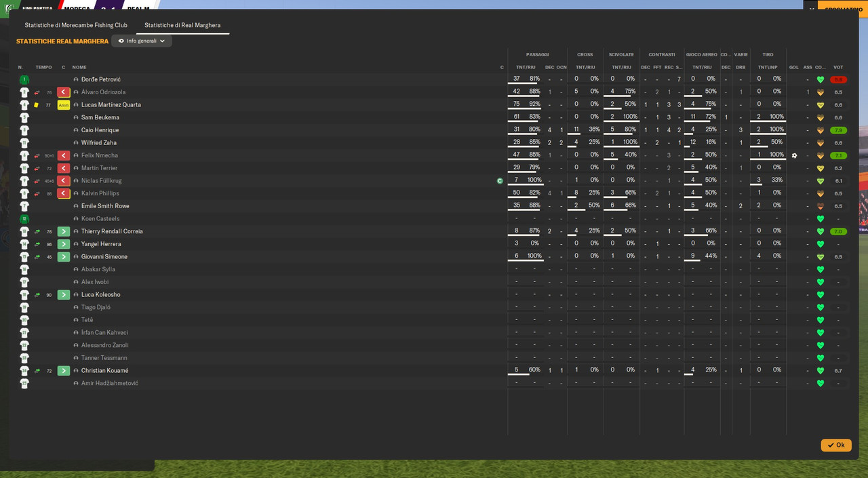Click Thierry Rendall Correia green sub-on chevron
Screen dimensions: 868x478
coord(64,232)
